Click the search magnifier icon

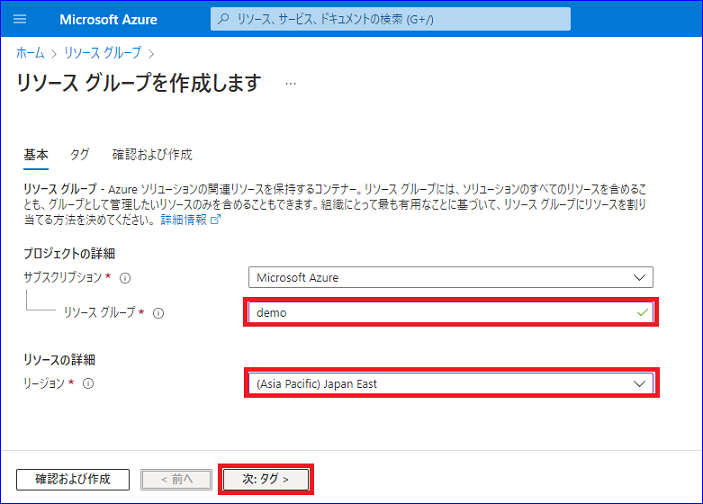click(x=223, y=19)
